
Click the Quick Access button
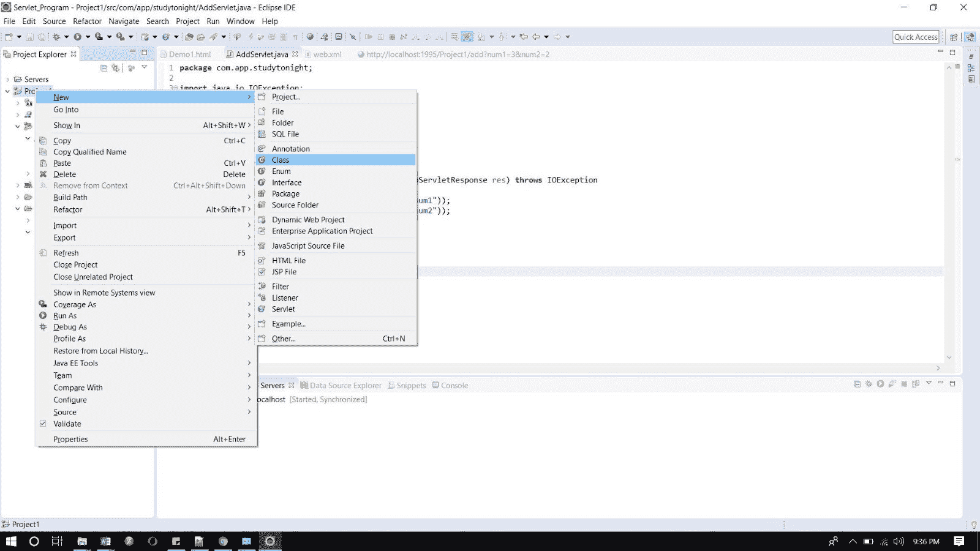coord(915,37)
